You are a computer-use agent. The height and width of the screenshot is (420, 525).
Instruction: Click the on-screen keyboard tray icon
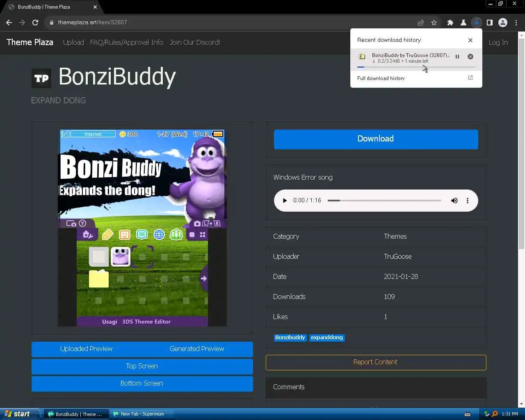pos(467,414)
